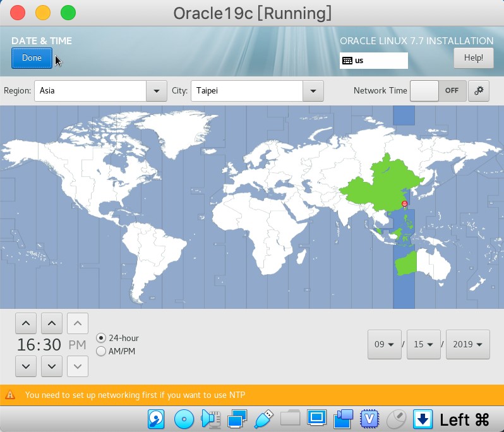Click the NTP networking warning message
Image resolution: width=504 pixels, height=432 pixels.
[x=135, y=395]
